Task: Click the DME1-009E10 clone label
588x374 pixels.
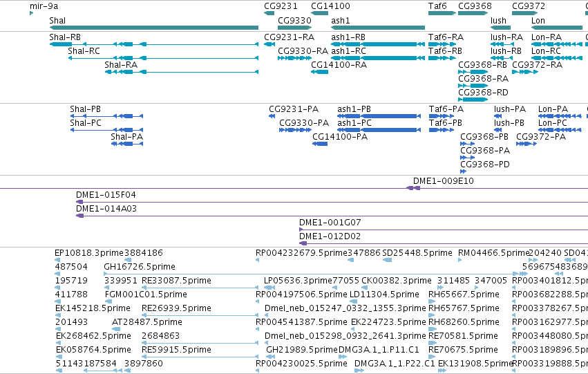Action: (444, 181)
